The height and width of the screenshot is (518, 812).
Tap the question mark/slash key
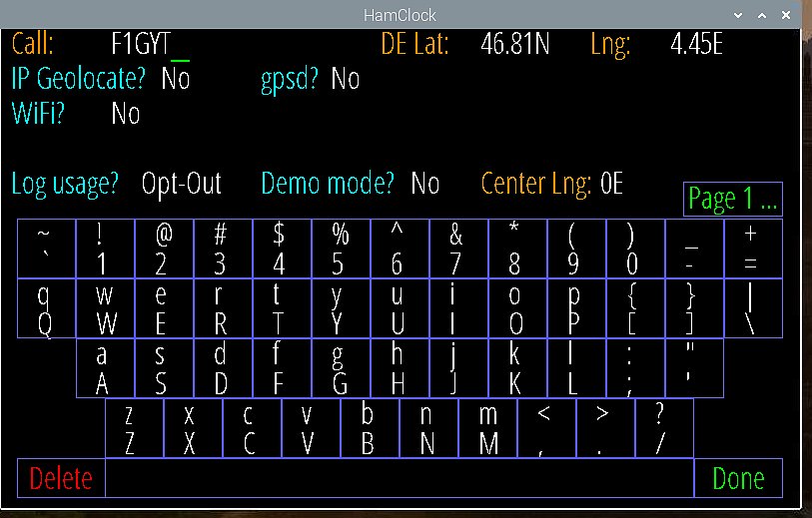click(664, 428)
